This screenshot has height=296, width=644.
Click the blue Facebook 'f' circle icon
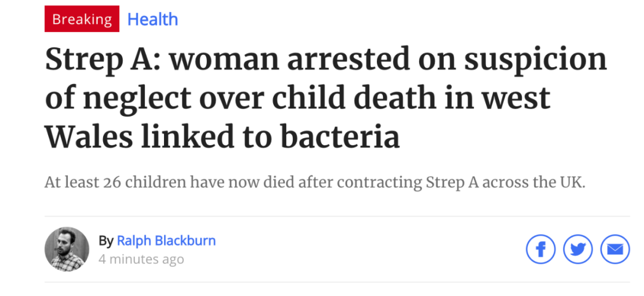pyautogui.click(x=540, y=250)
